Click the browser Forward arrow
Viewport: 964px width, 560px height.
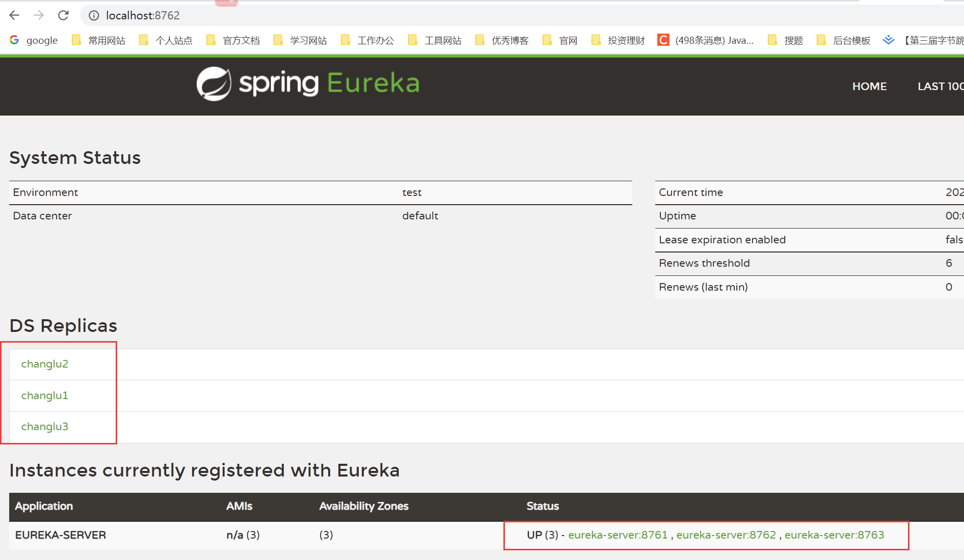[39, 15]
